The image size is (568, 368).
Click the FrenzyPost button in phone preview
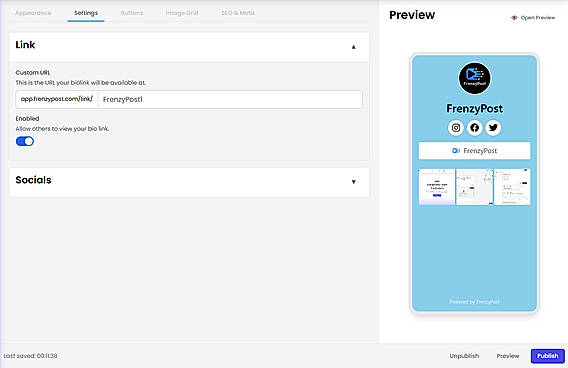475,151
